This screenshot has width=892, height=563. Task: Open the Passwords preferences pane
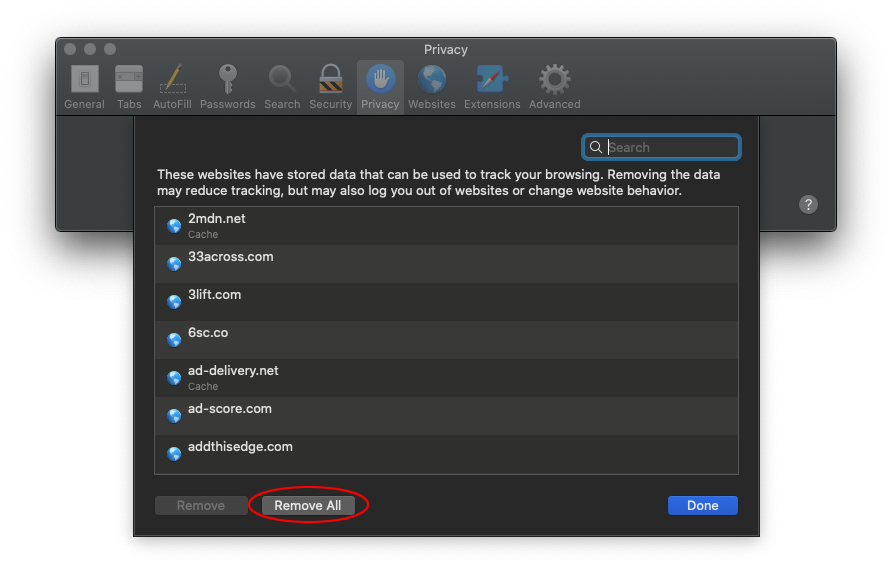point(228,87)
